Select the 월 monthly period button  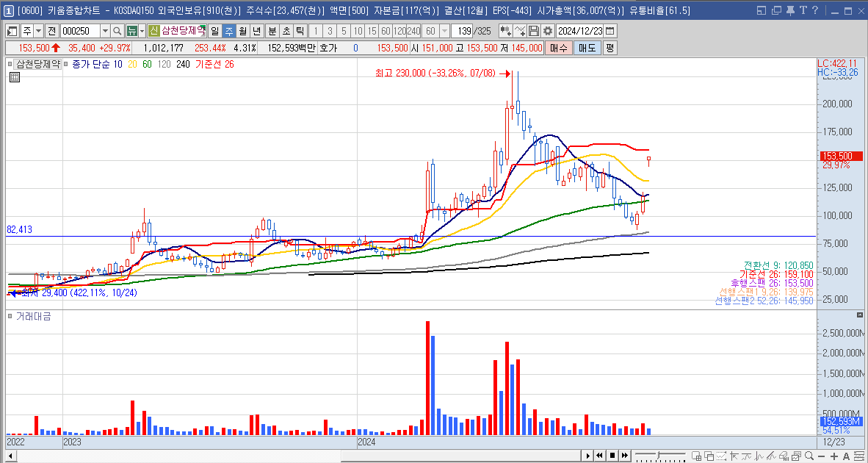243,31
